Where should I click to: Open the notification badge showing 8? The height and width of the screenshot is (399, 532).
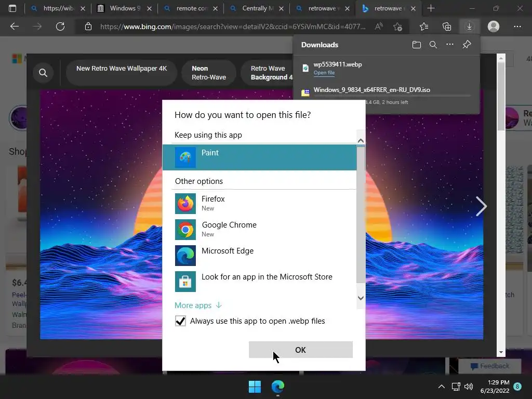point(517,387)
